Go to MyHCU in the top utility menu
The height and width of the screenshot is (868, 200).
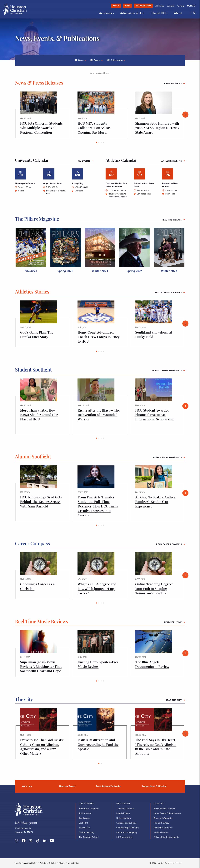click(191, 6)
